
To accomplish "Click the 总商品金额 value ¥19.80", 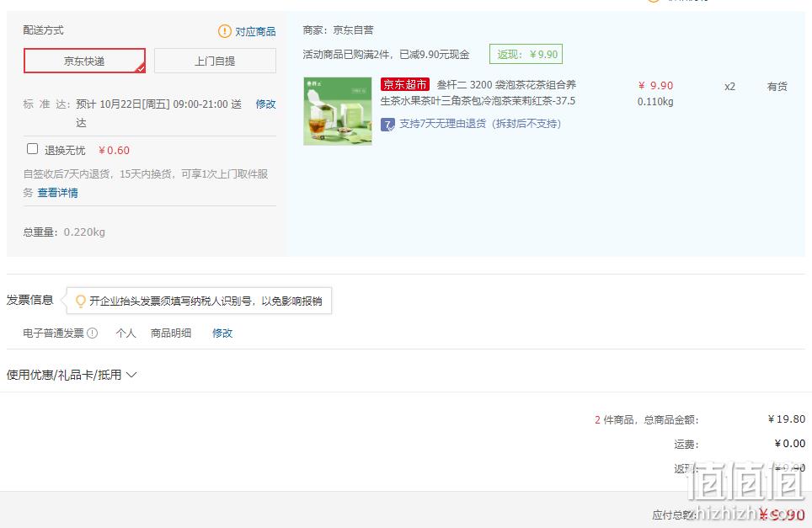I will point(787,419).
